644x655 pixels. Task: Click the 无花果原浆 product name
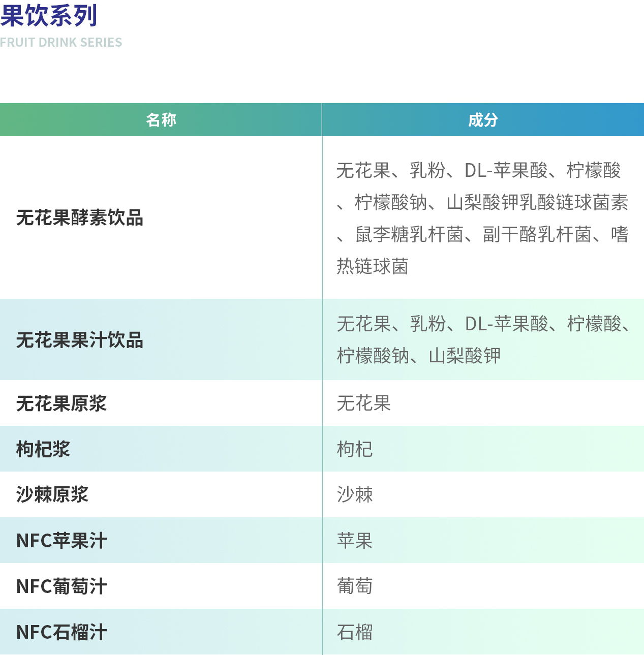(62, 403)
